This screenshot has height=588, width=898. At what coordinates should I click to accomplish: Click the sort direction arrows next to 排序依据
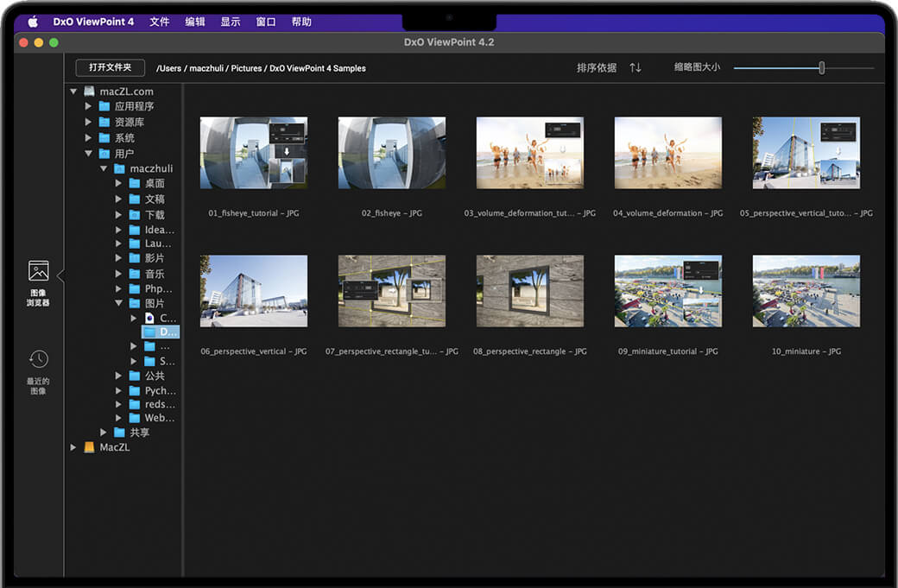tap(636, 67)
